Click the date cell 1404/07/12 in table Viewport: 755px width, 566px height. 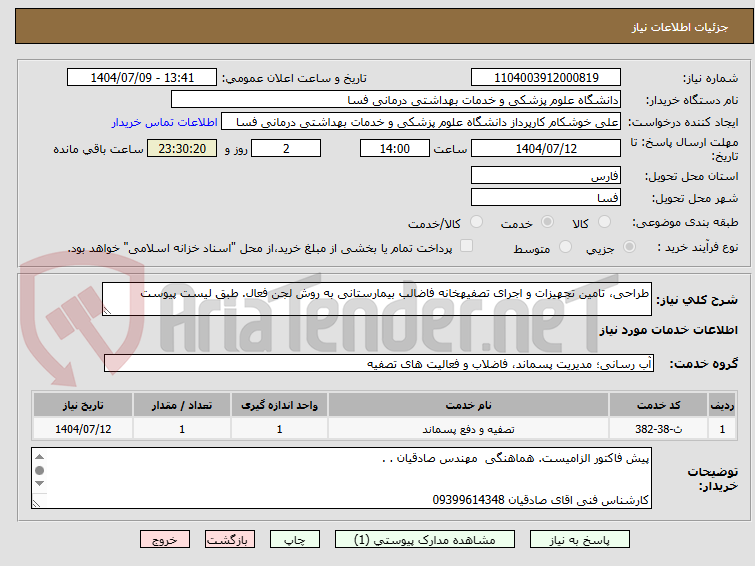pos(83,429)
